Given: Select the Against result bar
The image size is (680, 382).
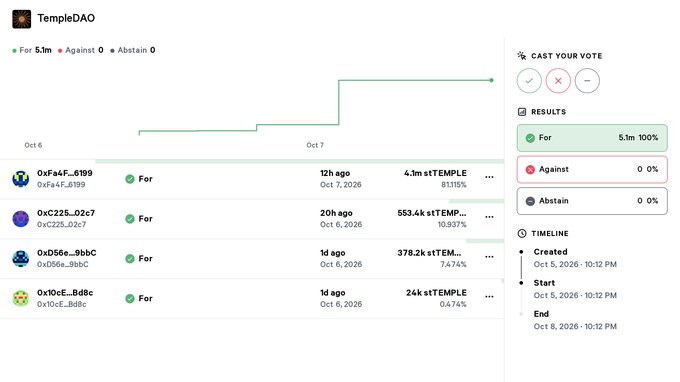Looking at the screenshot, I should tap(592, 170).
